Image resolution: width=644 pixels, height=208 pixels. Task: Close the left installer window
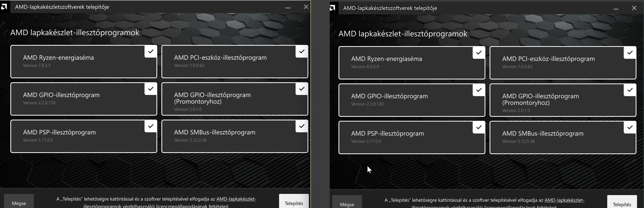click(x=306, y=7)
